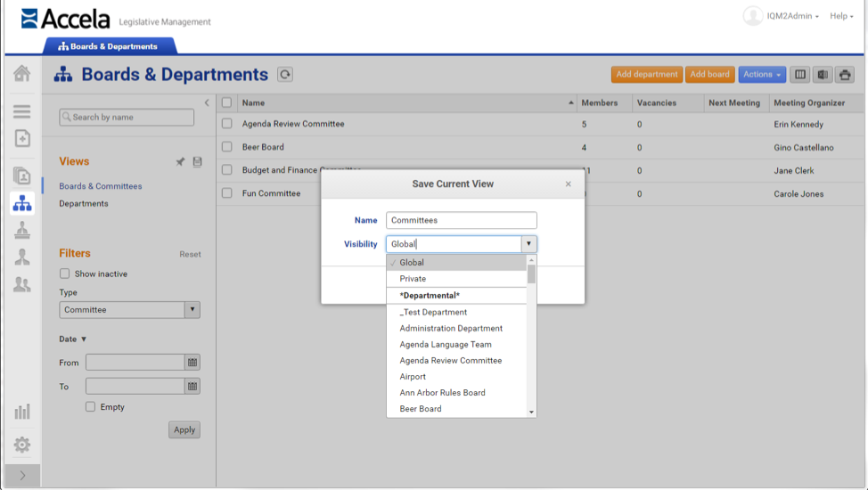Screen dimensions: 868x490
Task: Open the settings gear icon
Action: pyautogui.click(x=22, y=445)
